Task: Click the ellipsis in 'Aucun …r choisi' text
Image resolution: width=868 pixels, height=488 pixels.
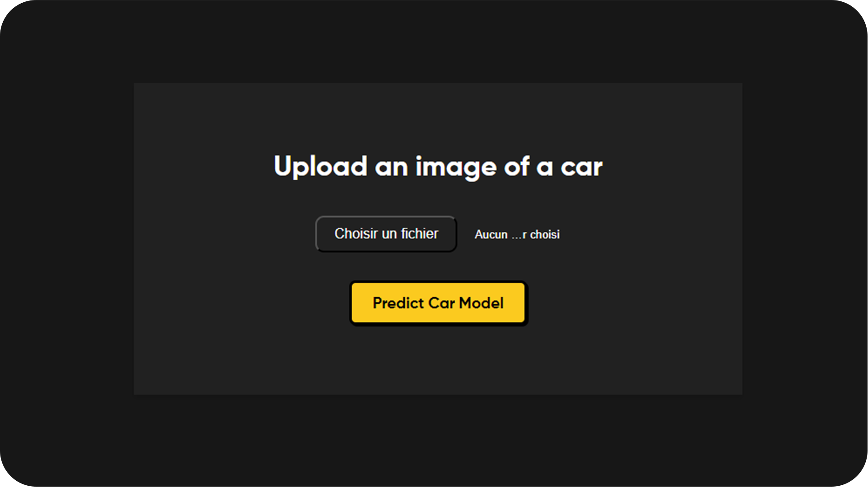Action: pyautogui.click(x=516, y=235)
